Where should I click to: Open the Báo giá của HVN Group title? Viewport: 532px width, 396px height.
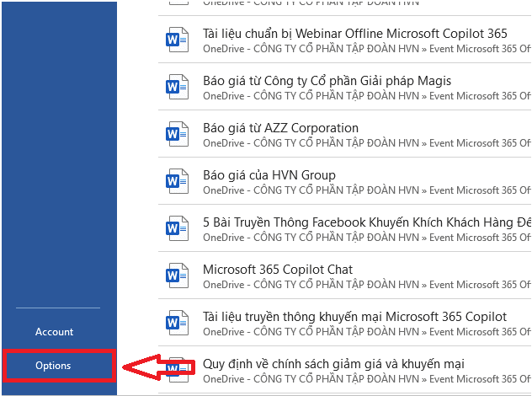(x=269, y=175)
